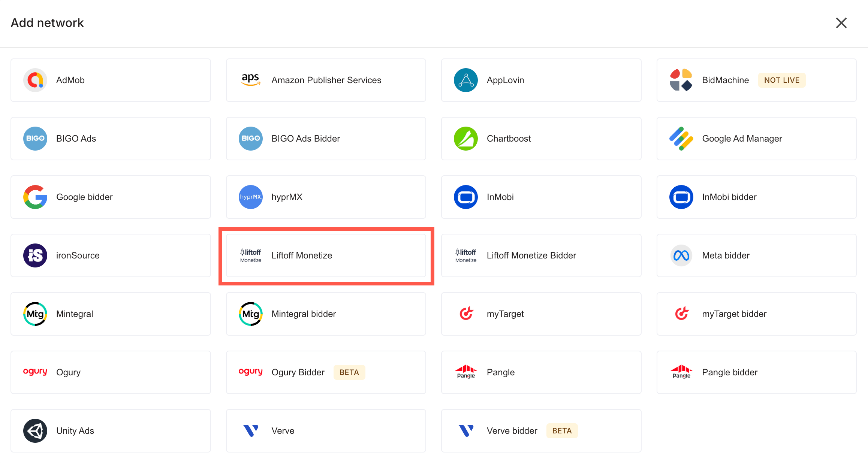
Task: Select the AppLovin network label
Action: click(506, 80)
